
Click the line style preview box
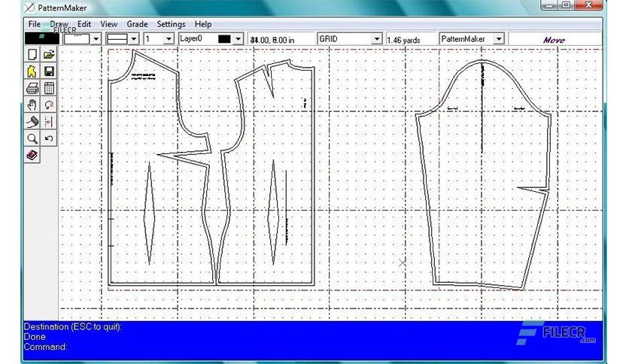pyautogui.click(x=117, y=39)
